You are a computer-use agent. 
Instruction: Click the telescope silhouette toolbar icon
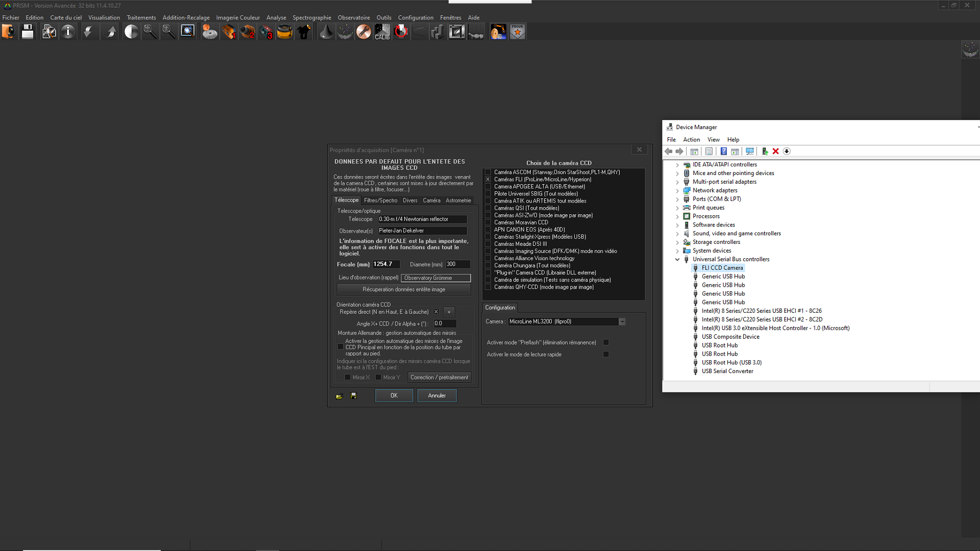point(304,32)
